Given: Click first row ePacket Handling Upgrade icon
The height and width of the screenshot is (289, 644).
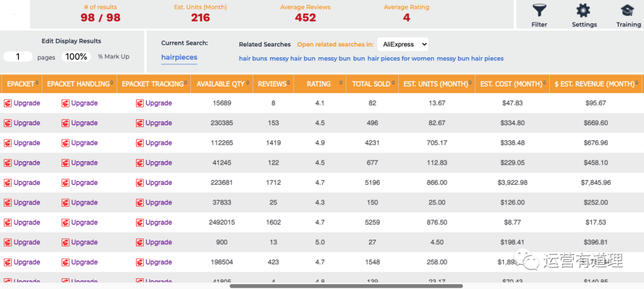Looking at the screenshot, I should (x=66, y=103).
